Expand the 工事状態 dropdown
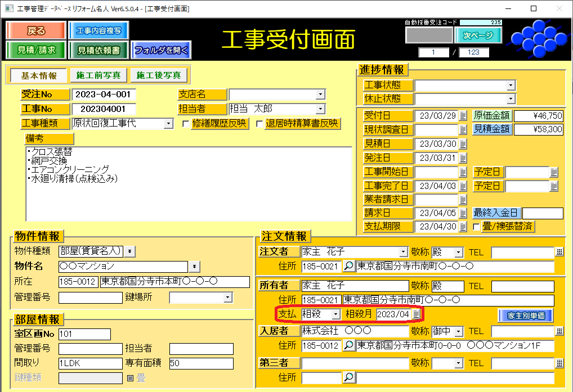 click(x=510, y=85)
